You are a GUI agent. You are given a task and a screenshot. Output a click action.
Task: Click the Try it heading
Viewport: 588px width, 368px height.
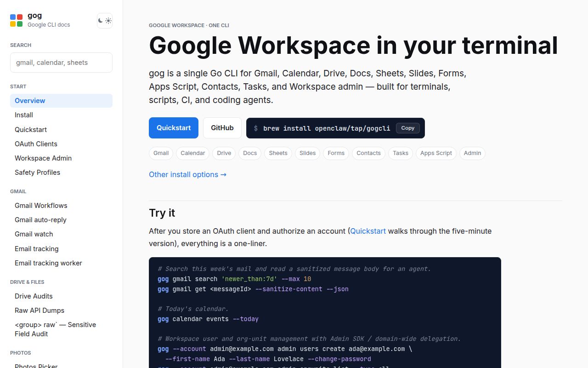162,213
